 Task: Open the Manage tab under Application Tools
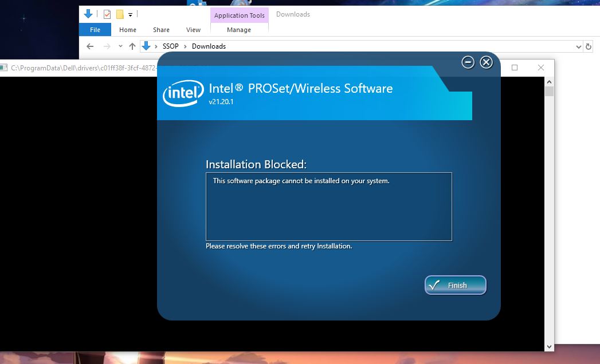pyautogui.click(x=239, y=29)
